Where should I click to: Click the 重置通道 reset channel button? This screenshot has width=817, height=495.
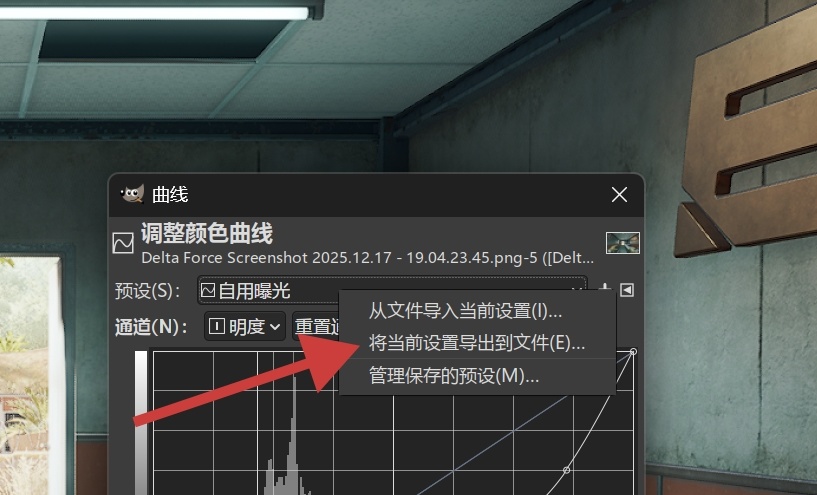pyautogui.click(x=316, y=326)
